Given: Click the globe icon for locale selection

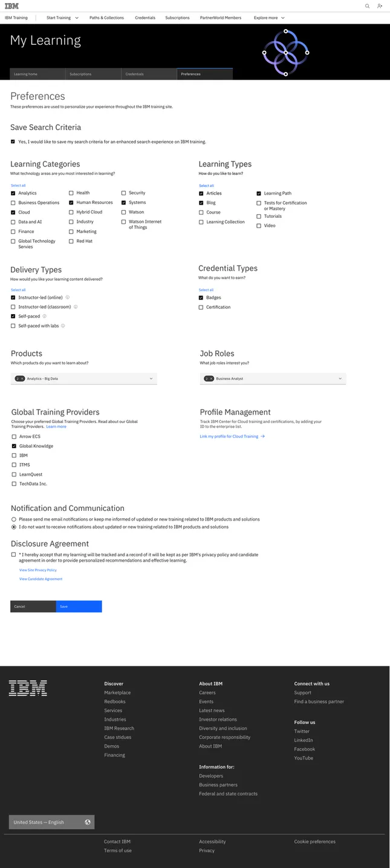Looking at the screenshot, I should click(x=88, y=822).
